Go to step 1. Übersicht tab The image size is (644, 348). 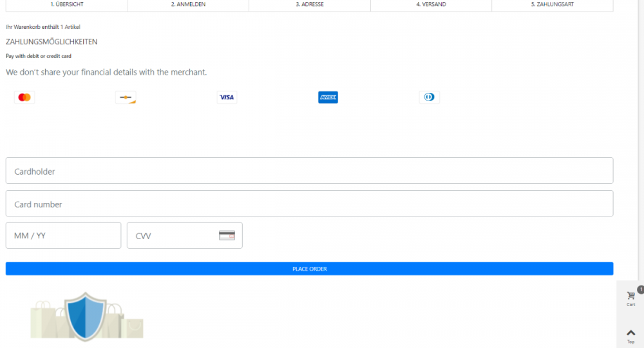67,5
